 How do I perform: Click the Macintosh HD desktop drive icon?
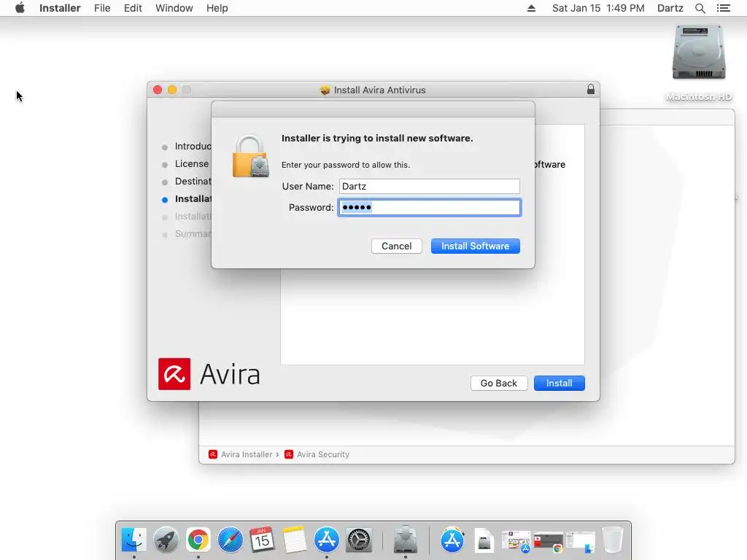698,52
